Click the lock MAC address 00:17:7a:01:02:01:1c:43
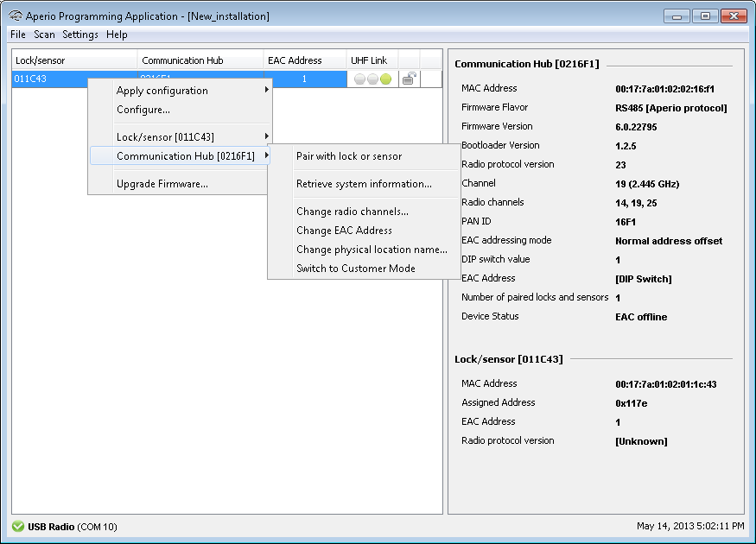 click(x=666, y=384)
